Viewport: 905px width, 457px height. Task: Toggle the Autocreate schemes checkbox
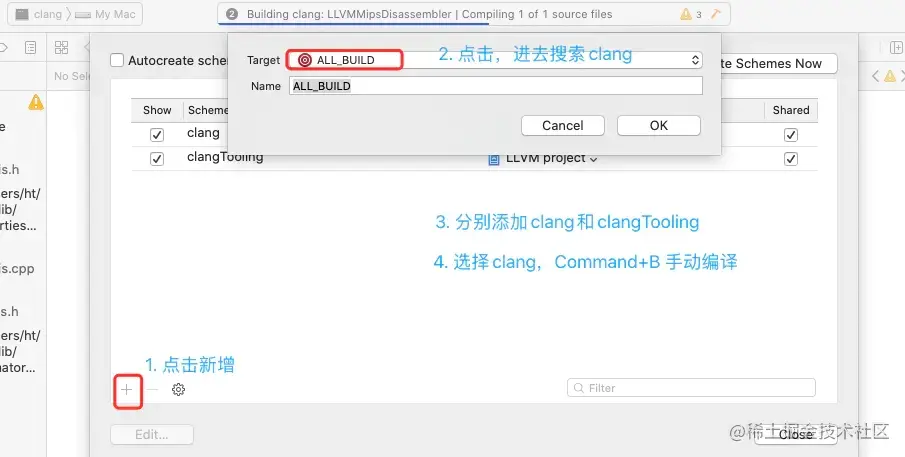point(117,60)
